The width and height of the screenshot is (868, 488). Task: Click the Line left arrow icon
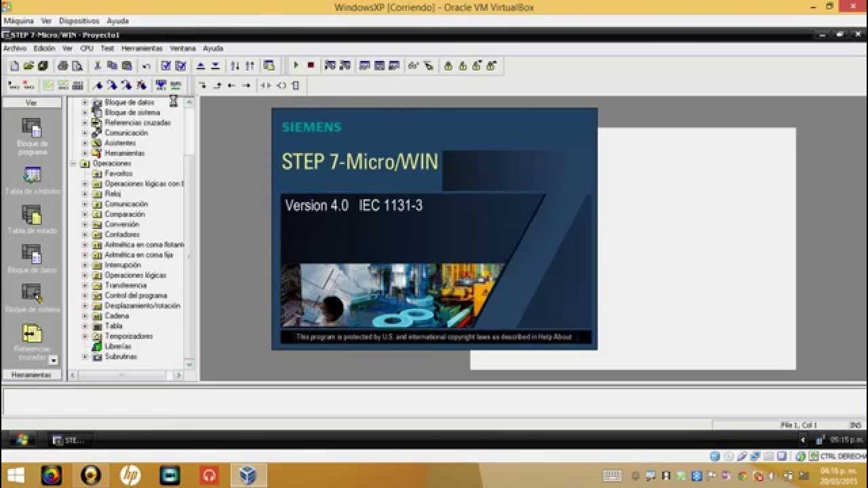pos(231,85)
